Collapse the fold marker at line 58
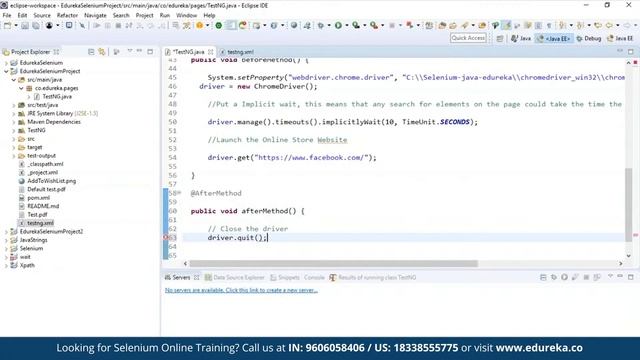Viewport: 640px width, 360px height. point(179,193)
